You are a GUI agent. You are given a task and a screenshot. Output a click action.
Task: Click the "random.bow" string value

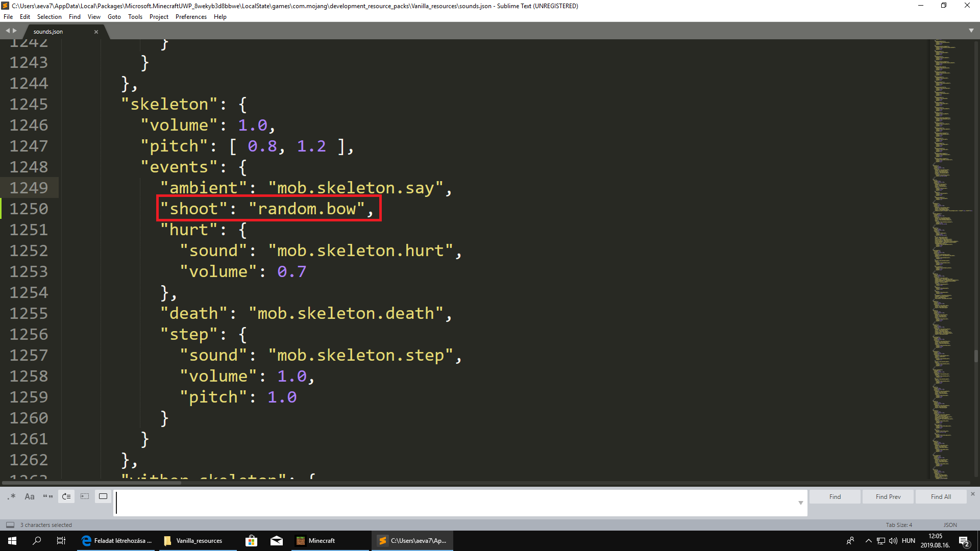(307, 209)
